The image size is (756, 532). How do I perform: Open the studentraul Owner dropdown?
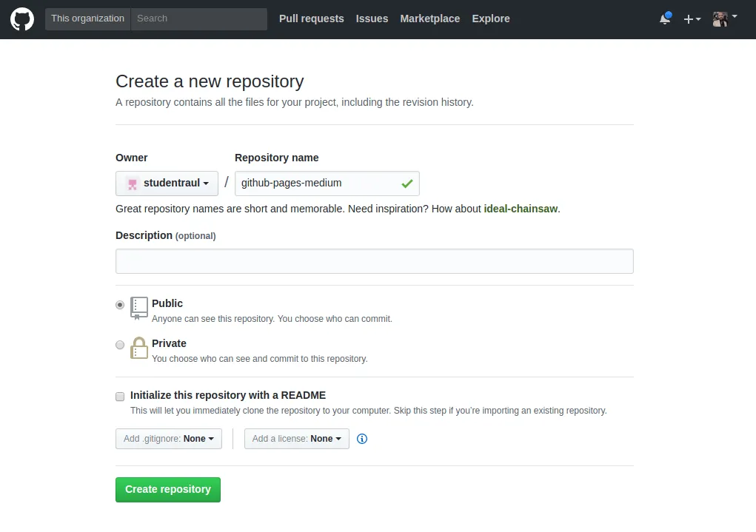click(167, 183)
